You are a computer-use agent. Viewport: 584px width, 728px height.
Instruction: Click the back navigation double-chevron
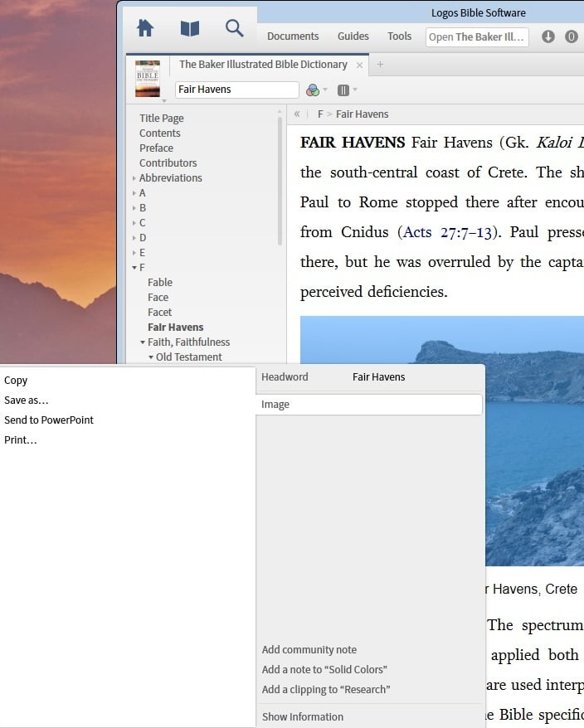[297, 114]
